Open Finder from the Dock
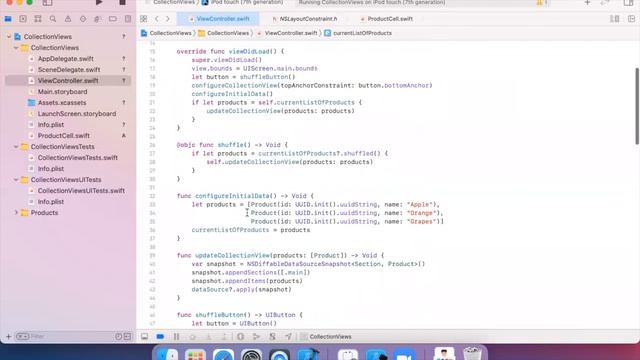The height and width of the screenshot is (360, 640). [x=167, y=354]
